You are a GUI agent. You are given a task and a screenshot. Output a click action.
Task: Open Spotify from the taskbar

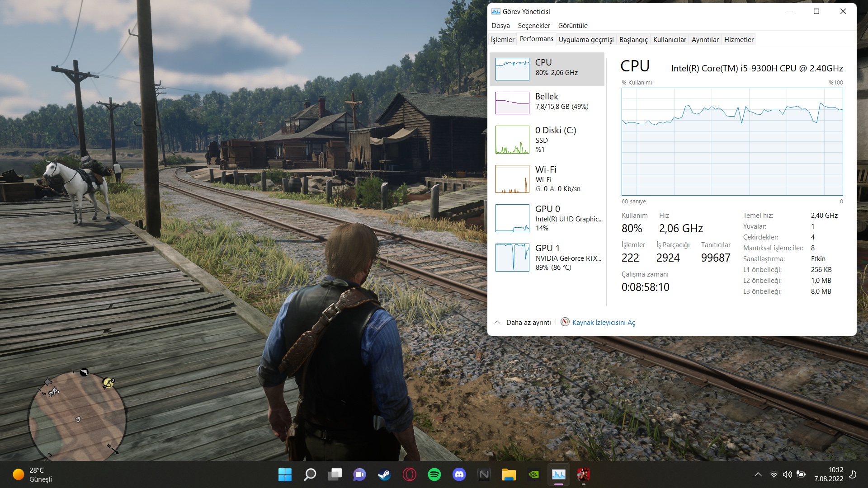click(x=434, y=474)
